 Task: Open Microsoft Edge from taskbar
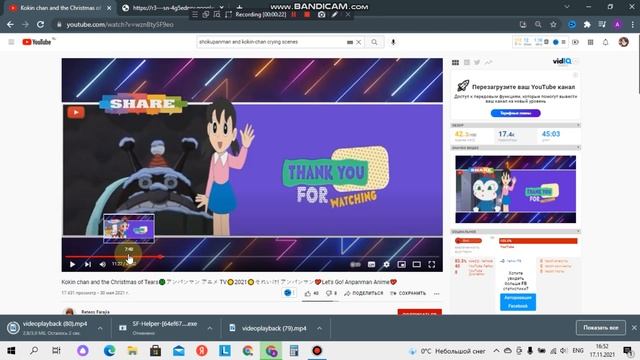[x=109, y=351]
